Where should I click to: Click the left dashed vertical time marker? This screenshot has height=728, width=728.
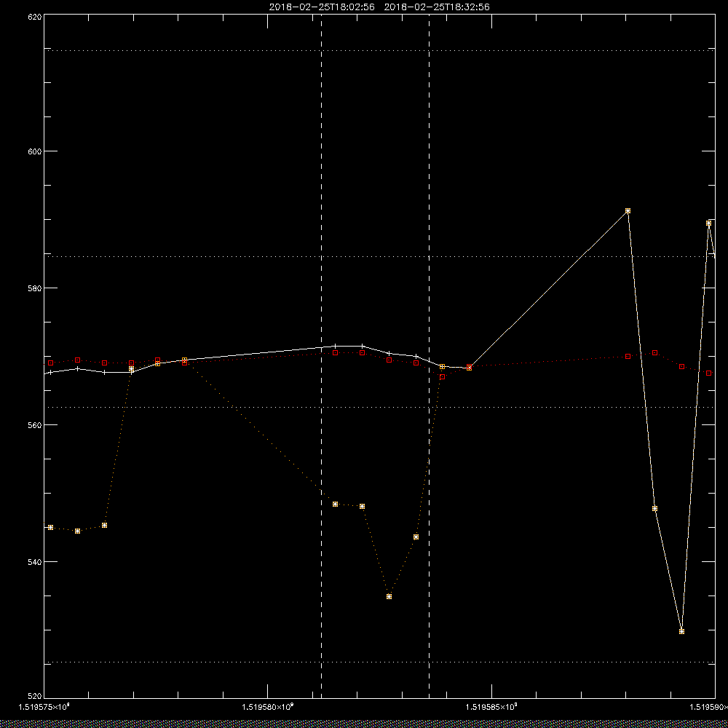tap(321, 357)
